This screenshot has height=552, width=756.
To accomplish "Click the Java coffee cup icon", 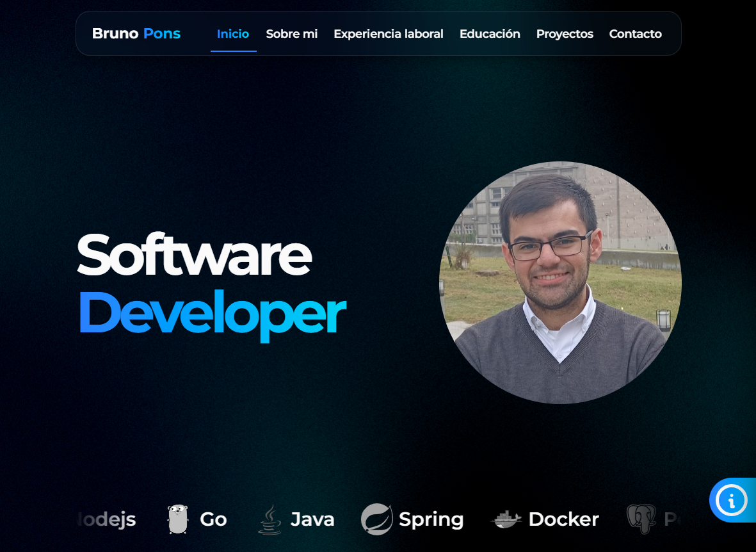I will 269,519.
